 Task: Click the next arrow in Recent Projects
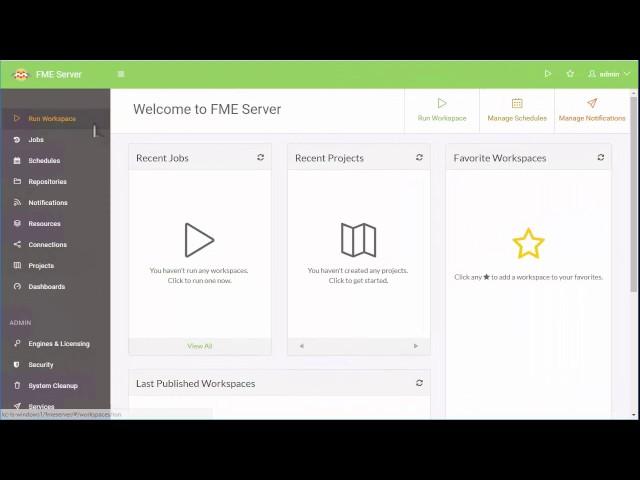click(416, 346)
